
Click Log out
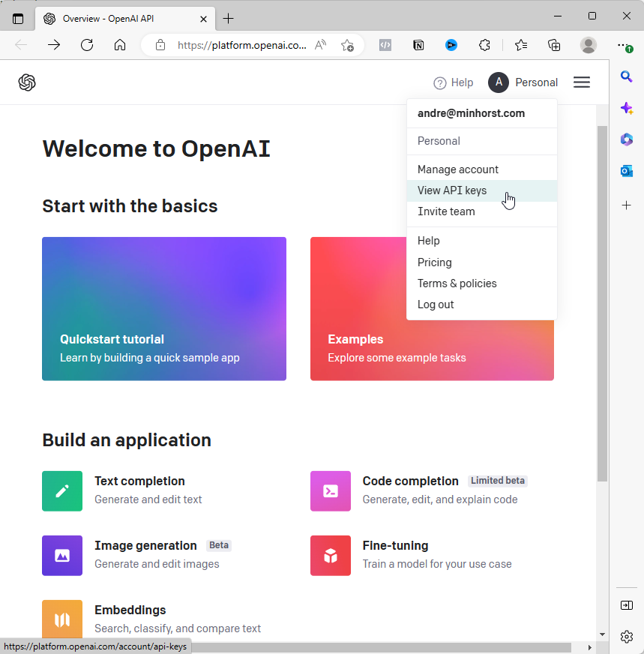pyautogui.click(x=436, y=304)
